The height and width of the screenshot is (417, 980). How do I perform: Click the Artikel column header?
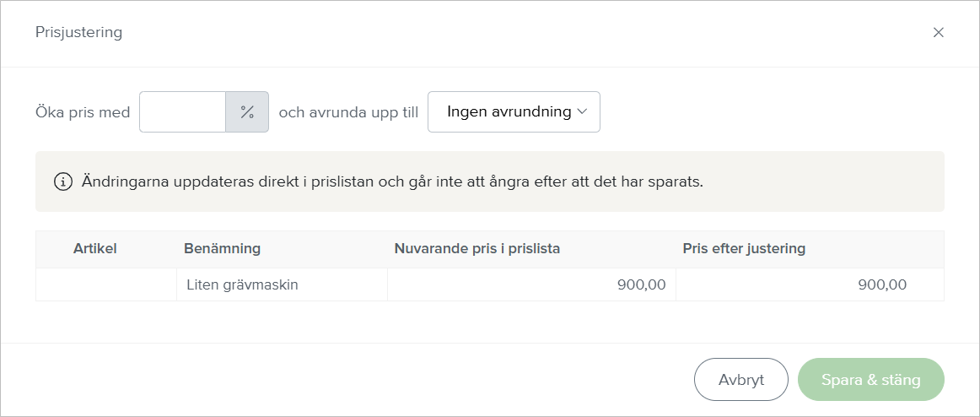pos(94,249)
